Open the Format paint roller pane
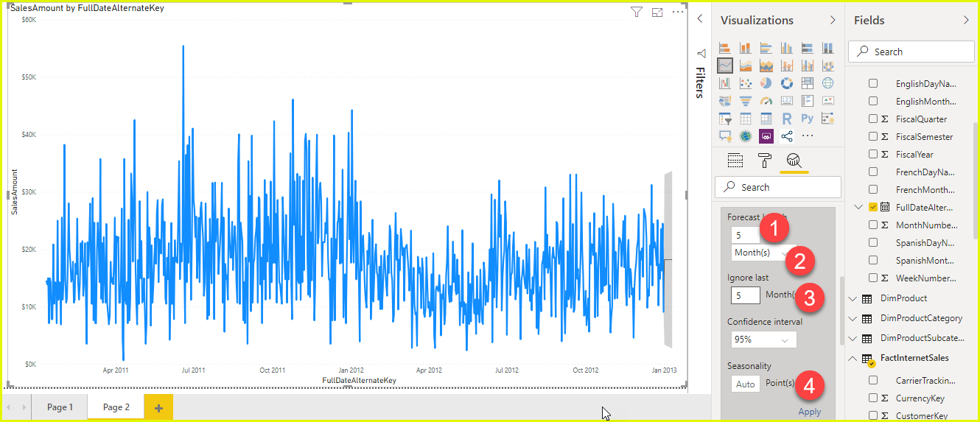980x422 pixels. (x=764, y=161)
